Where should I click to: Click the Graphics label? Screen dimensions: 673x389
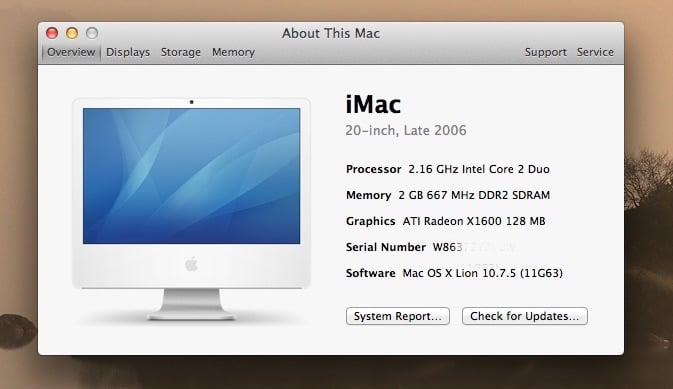[x=370, y=221]
